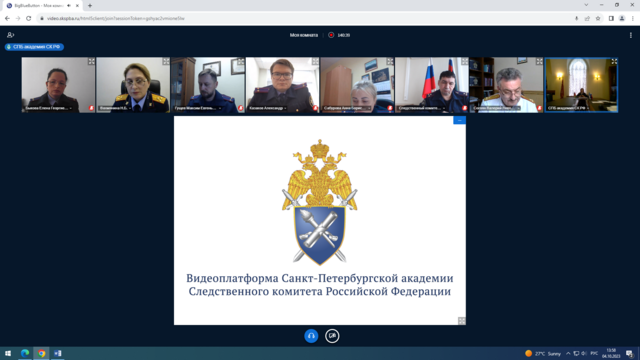Image resolution: width=640 pixels, height=360 pixels.
Task: Open Word from the taskbar
Action: [58, 353]
